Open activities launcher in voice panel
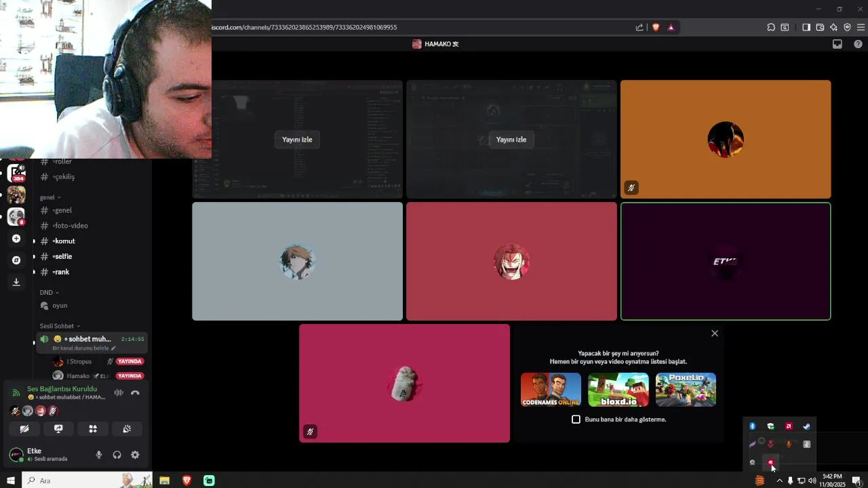Screen dimensions: 868x488 point(93,429)
